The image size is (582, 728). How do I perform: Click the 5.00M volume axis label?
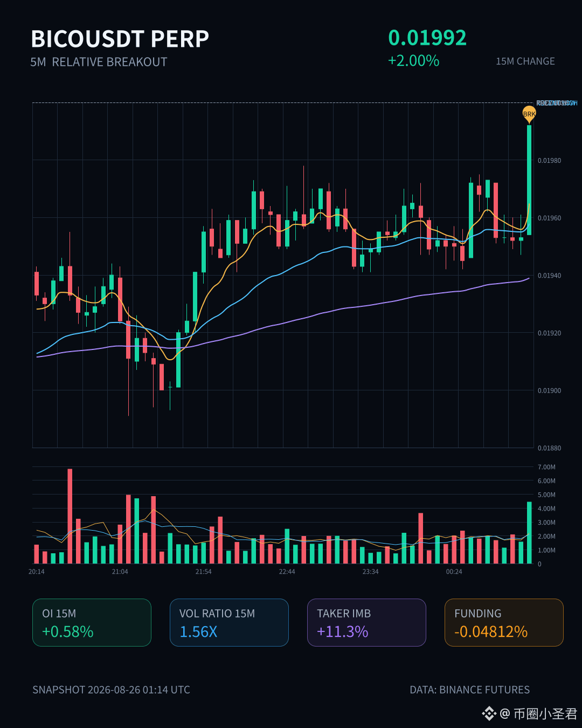click(x=546, y=495)
